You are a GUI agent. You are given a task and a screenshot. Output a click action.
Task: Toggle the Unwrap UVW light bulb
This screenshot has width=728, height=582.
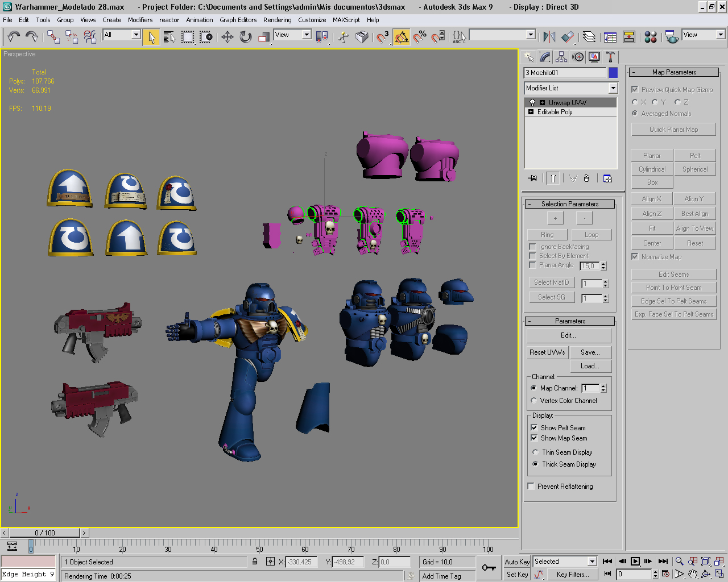coord(532,103)
